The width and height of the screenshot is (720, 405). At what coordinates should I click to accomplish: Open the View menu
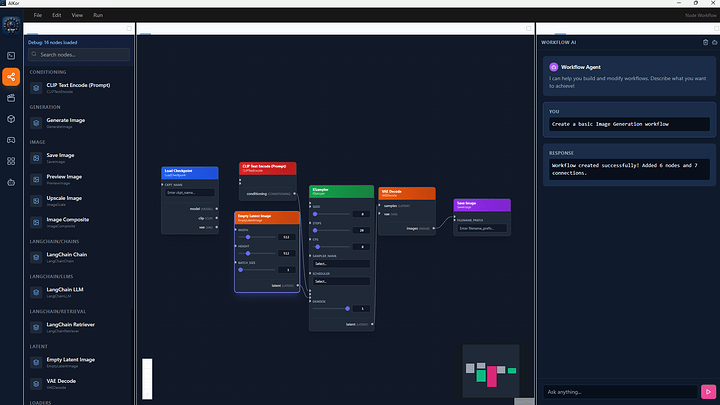(x=77, y=16)
